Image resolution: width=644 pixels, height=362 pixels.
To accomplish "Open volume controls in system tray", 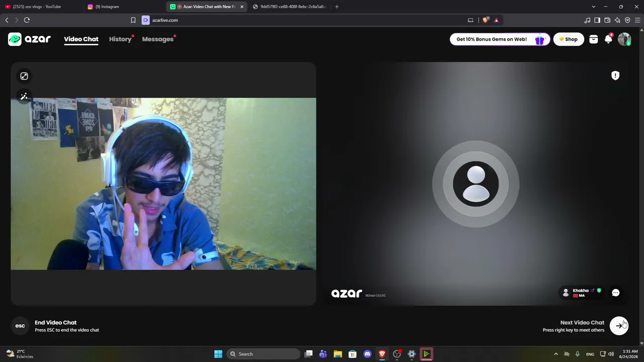I will pos(611,354).
